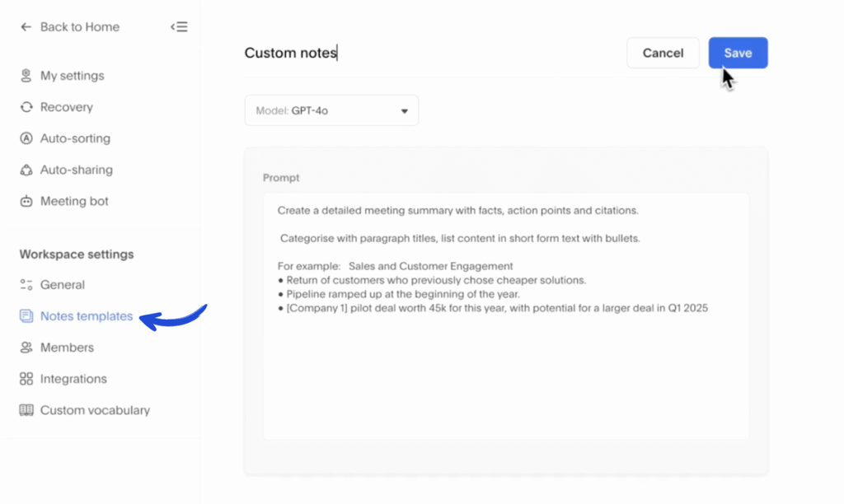Image resolution: width=844 pixels, height=504 pixels.
Task: Select the Recovery sidebar icon
Action: click(x=26, y=107)
